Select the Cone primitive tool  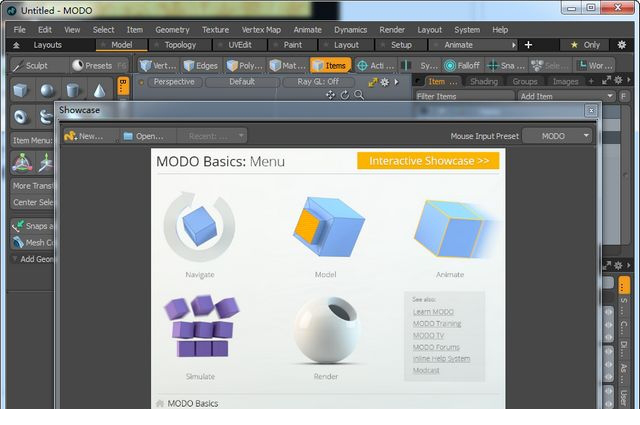(99, 90)
